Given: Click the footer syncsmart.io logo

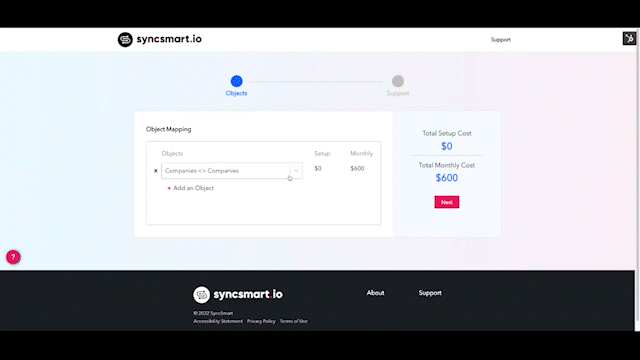Looking at the screenshot, I should pyautogui.click(x=238, y=294).
